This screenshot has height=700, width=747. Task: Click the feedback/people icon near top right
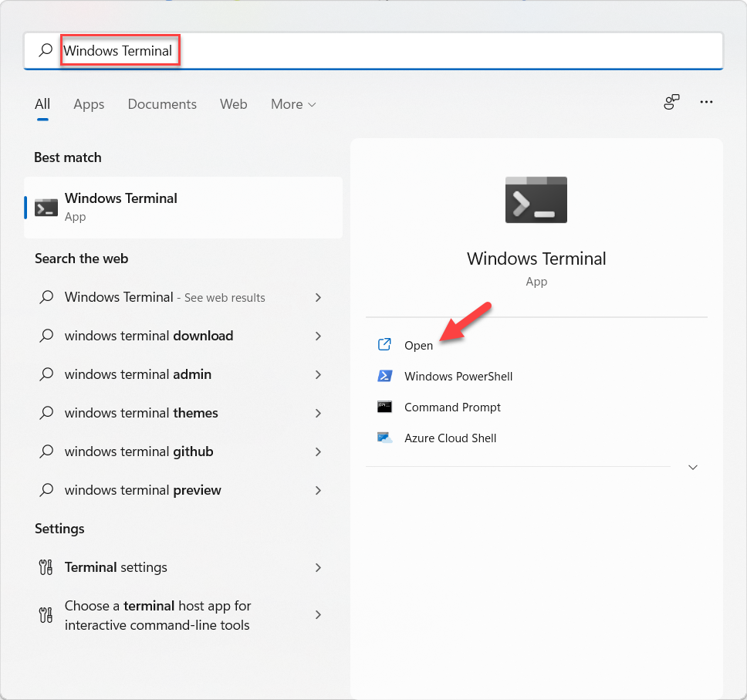[x=671, y=103]
